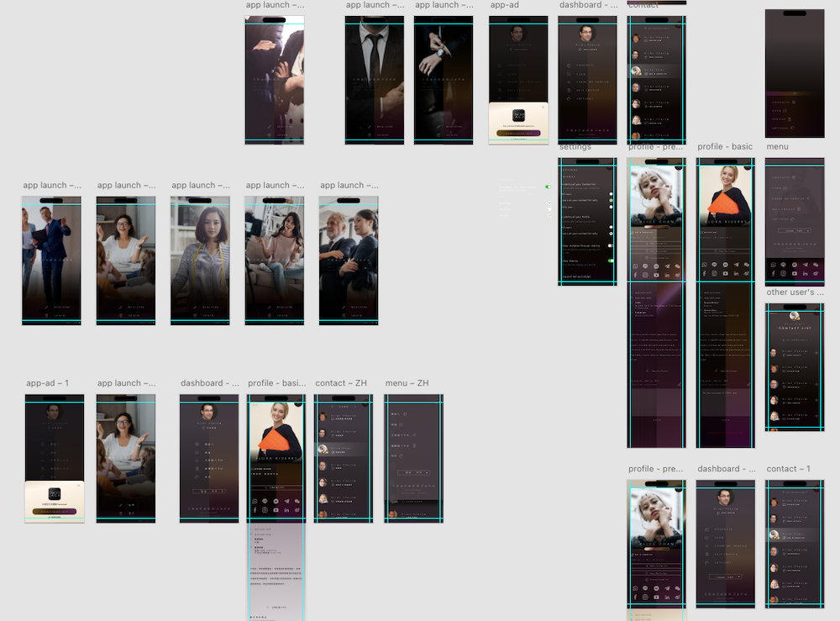Toggle the green 'Allow sharing' switch in settings
840x621 pixels.
click(611, 261)
